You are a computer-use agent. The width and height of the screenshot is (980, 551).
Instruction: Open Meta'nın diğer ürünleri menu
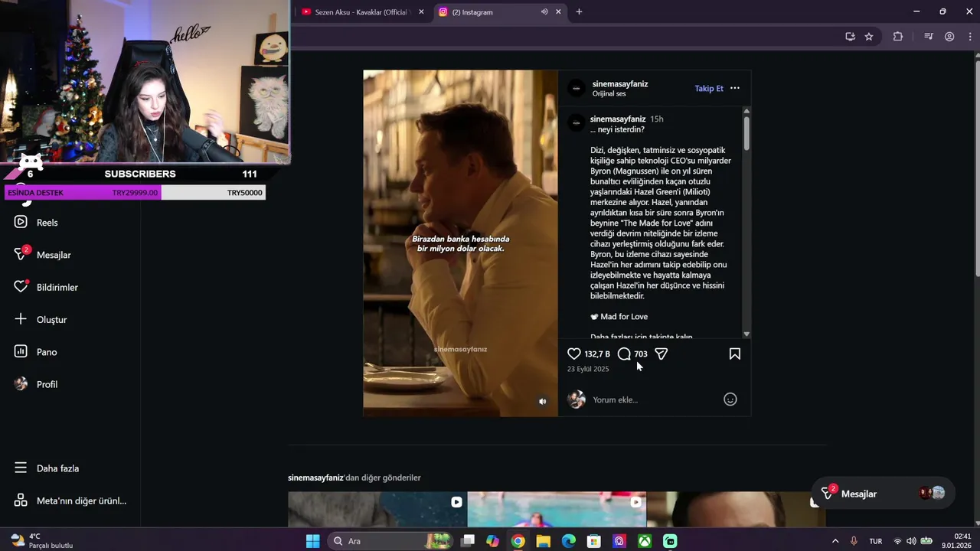70,500
